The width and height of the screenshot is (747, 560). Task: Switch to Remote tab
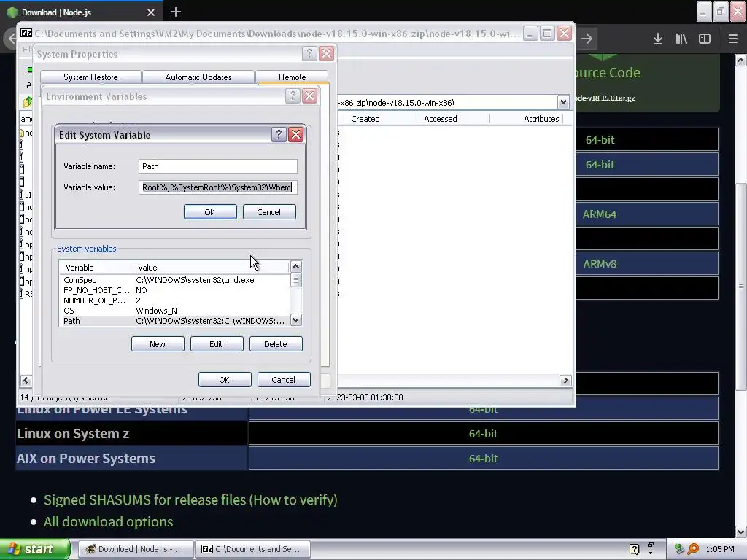[292, 77]
